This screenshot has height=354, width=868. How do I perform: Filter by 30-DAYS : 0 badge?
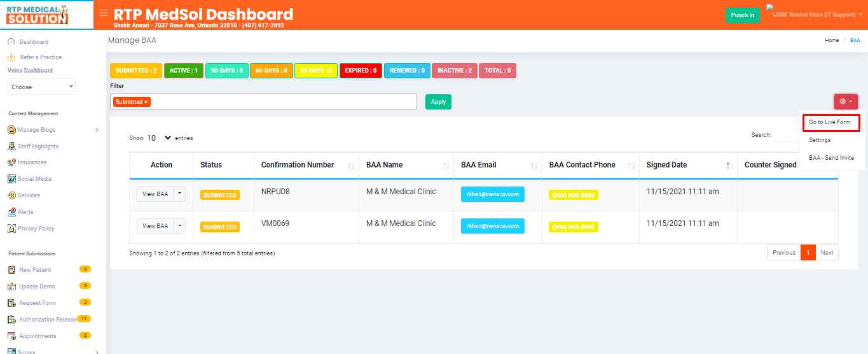point(315,71)
